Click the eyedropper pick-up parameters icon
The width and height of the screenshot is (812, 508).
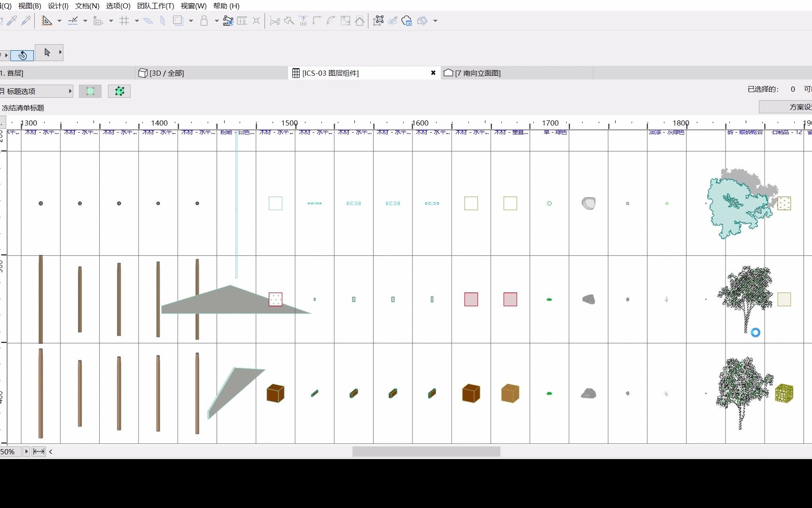(13, 21)
